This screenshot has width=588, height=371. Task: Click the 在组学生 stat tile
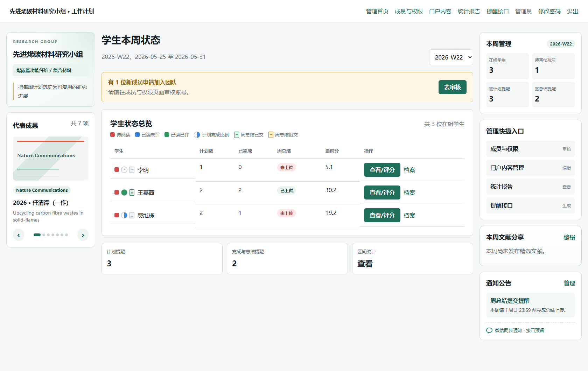[x=507, y=66]
